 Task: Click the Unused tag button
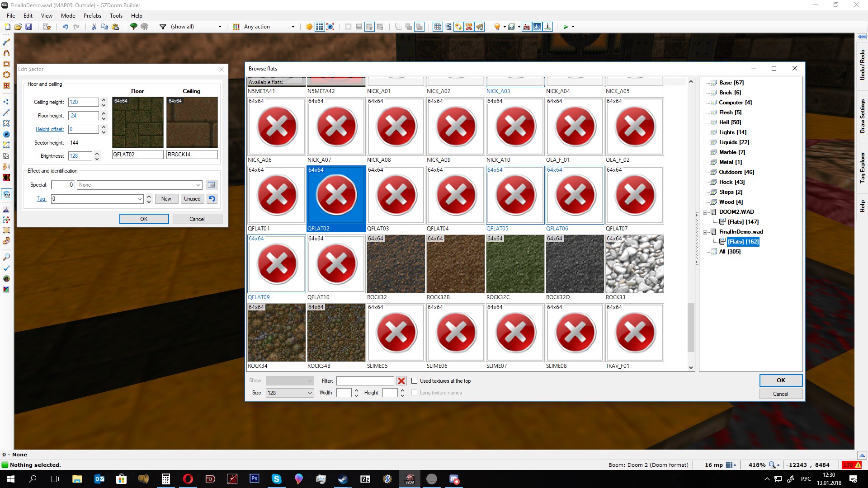pyautogui.click(x=192, y=199)
